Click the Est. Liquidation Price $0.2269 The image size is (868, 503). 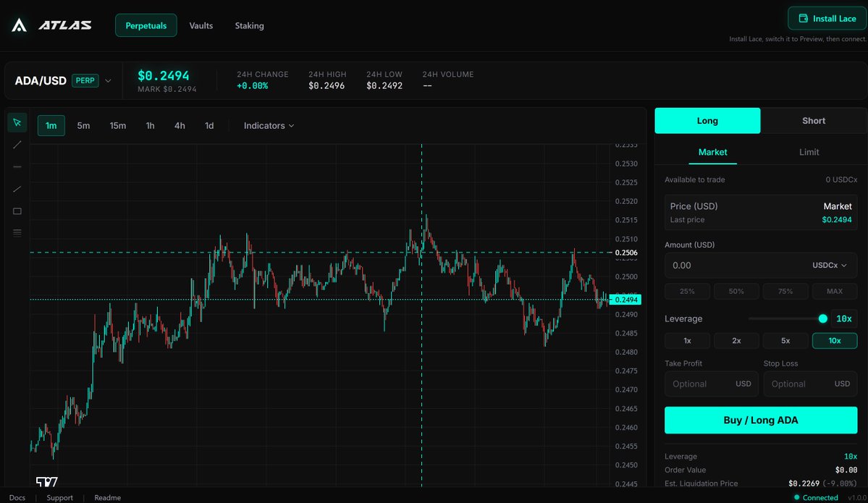804,483
